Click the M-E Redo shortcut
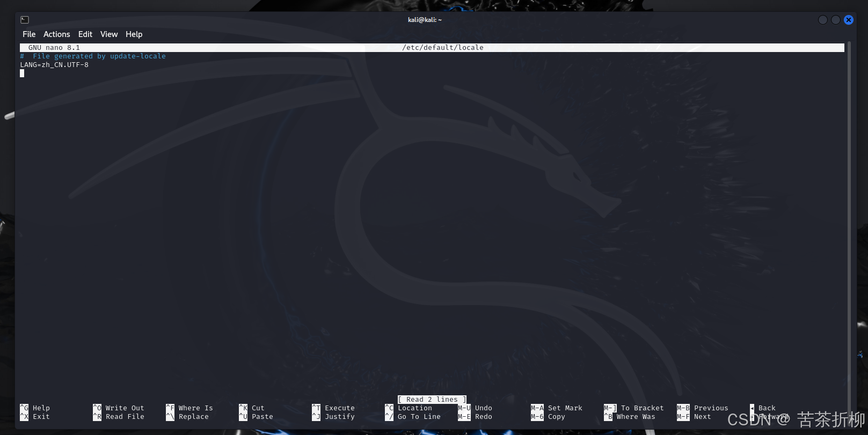This screenshot has height=435, width=868. [475, 417]
